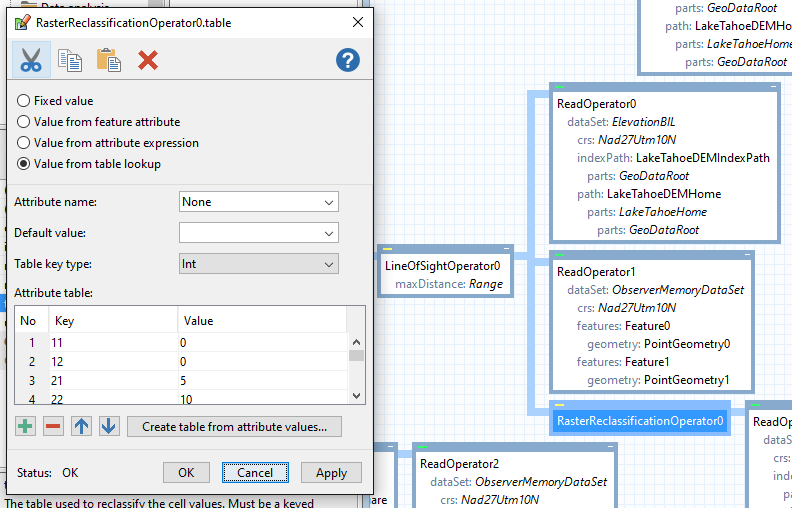Add a table row with green plus
792x508 pixels.
pyautogui.click(x=25, y=427)
